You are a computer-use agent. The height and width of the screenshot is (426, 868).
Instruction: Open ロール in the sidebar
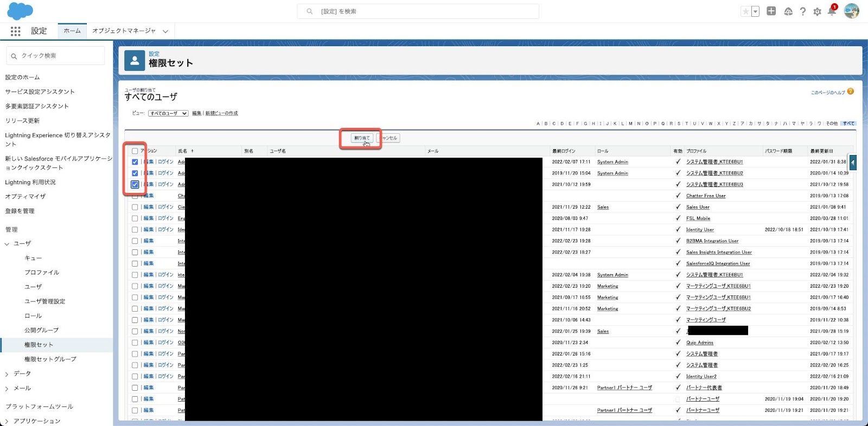[33, 315]
